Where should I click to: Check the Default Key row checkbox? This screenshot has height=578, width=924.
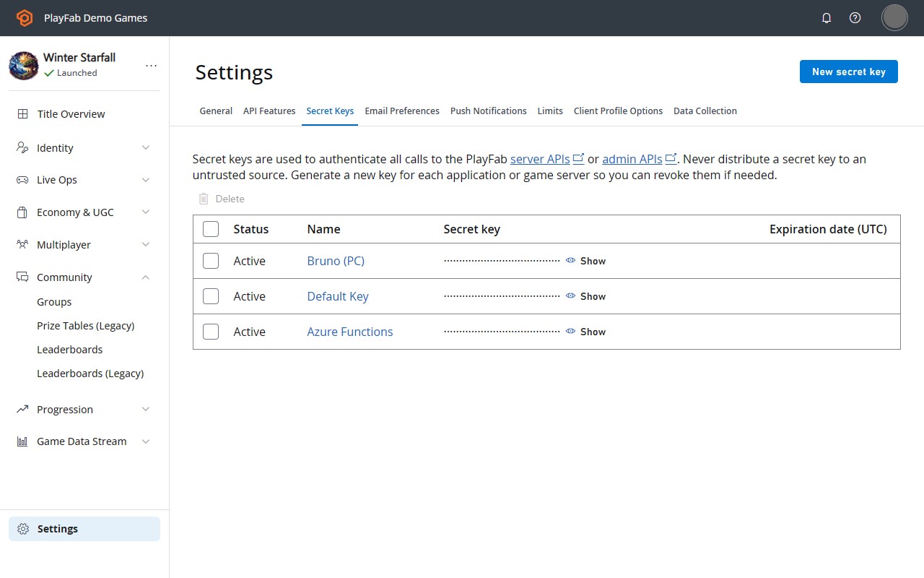tap(211, 296)
